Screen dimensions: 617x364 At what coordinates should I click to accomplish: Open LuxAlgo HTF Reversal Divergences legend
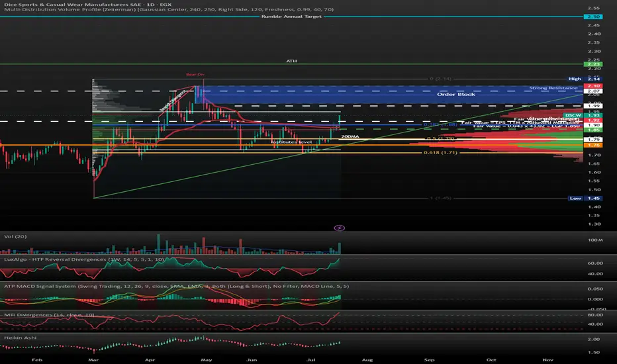[x=84, y=259]
